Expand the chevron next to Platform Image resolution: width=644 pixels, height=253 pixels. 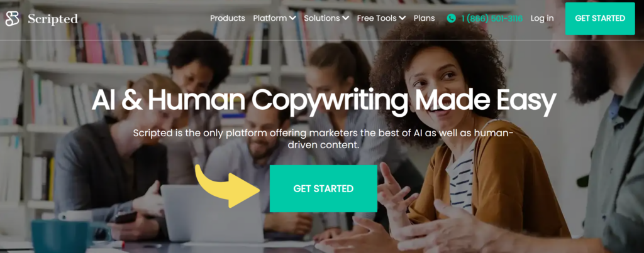tap(292, 18)
